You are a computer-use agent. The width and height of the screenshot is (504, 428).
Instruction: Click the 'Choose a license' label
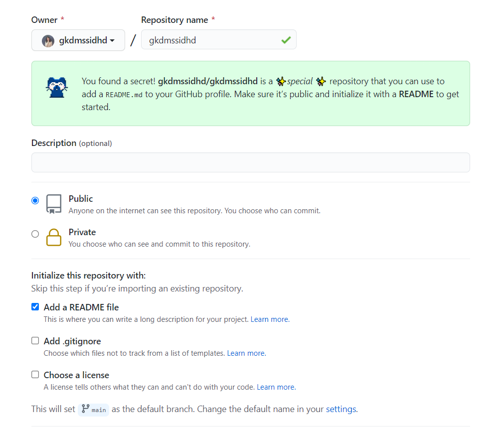(76, 375)
